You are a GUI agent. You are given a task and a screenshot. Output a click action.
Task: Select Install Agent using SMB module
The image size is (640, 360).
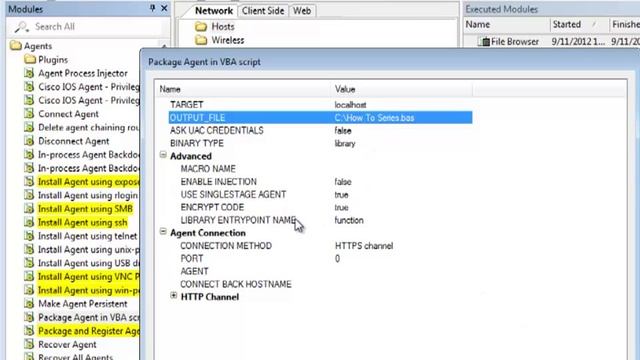(x=85, y=209)
